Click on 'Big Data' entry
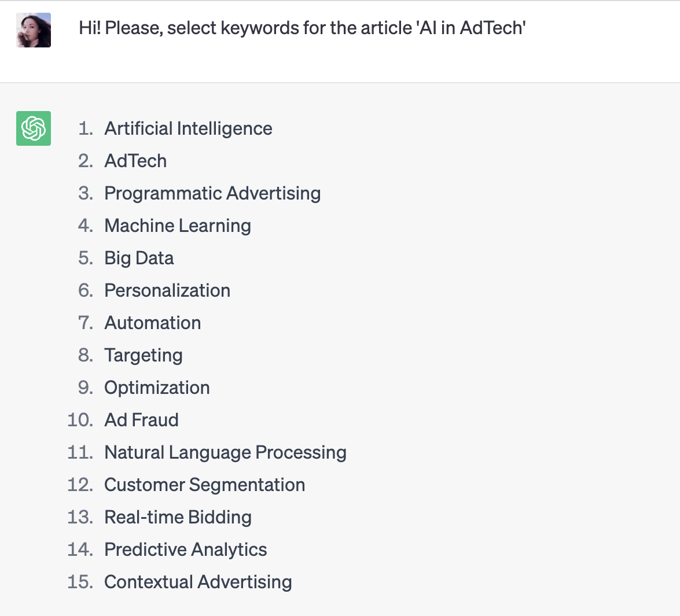680x616 pixels. pos(139,259)
